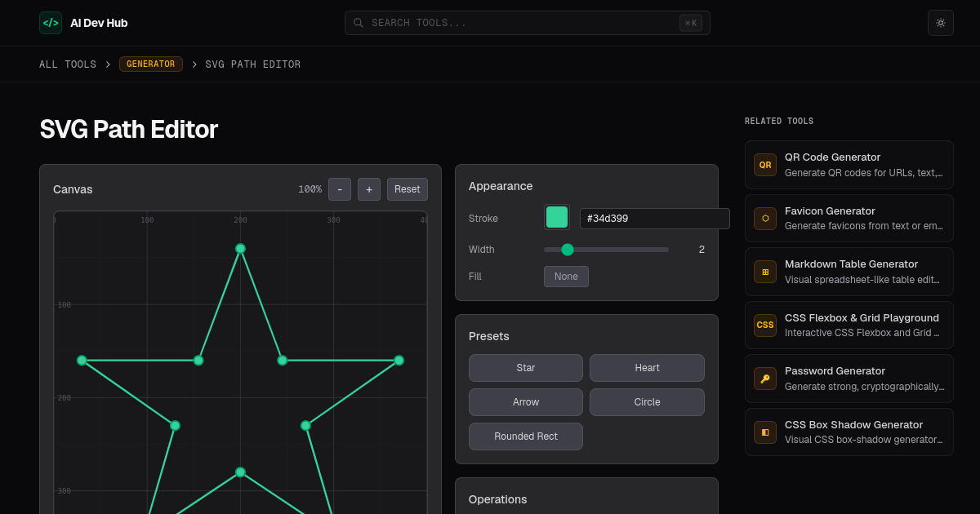The image size is (980, 514).
Task: Apply the Star preset
Action: (526, 368)
